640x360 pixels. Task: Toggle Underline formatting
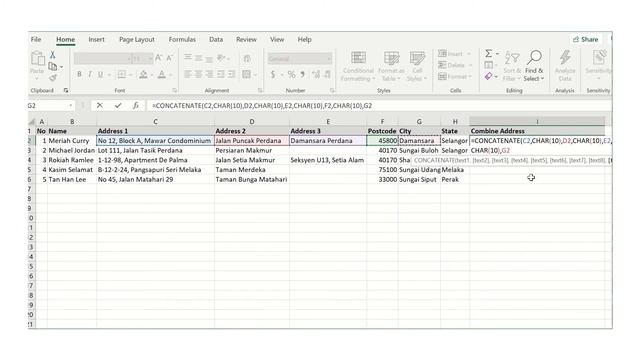[x=100, y=74]
